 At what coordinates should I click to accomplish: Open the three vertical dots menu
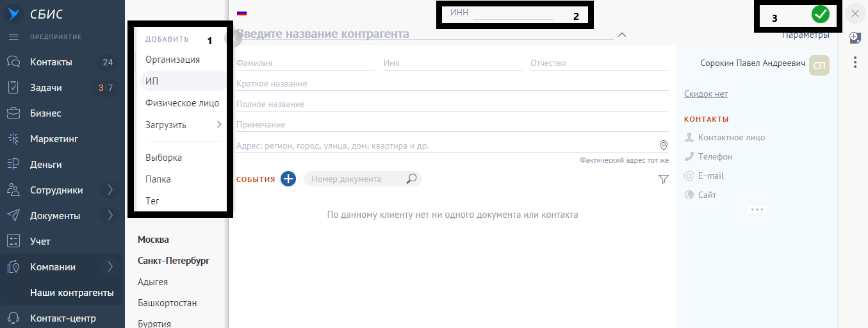point(855,62)
